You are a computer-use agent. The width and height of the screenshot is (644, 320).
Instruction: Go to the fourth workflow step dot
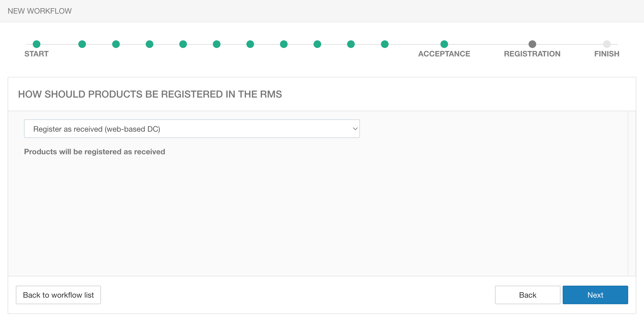pyautogui.click(x=150, y=44)
